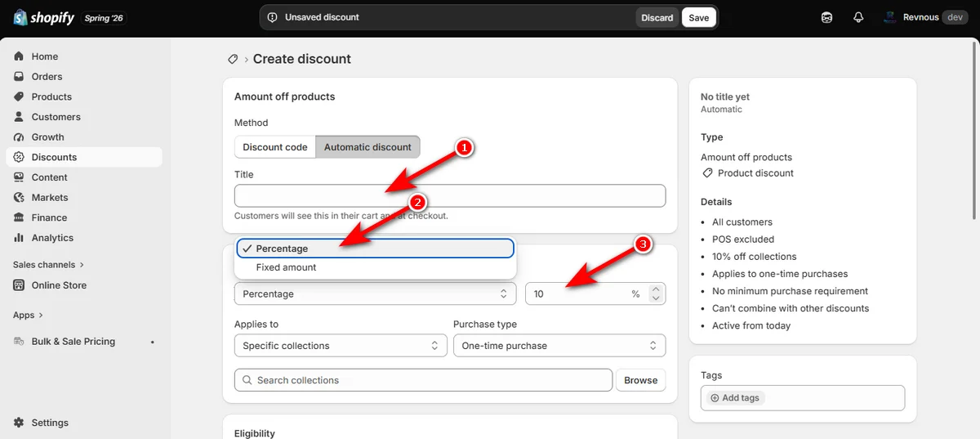Click the dev badge beside Revnous

pos(955,17)
